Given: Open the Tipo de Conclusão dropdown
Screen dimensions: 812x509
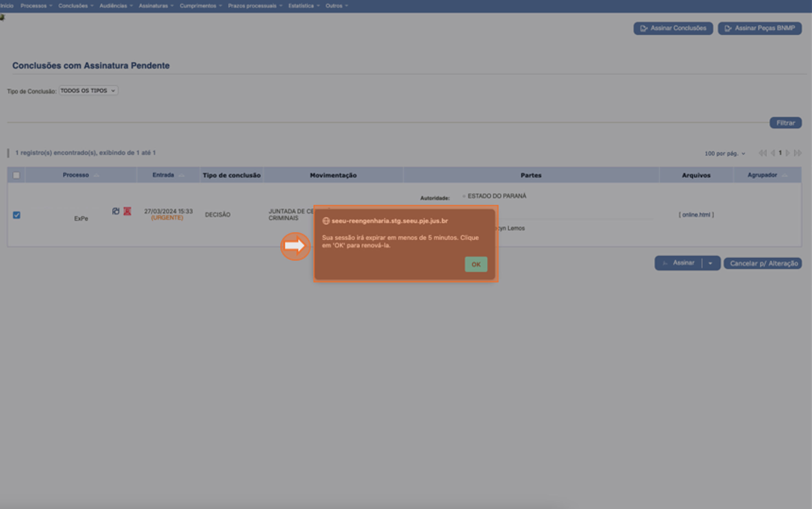Looking at the screenshot, I should coord(88,90).
